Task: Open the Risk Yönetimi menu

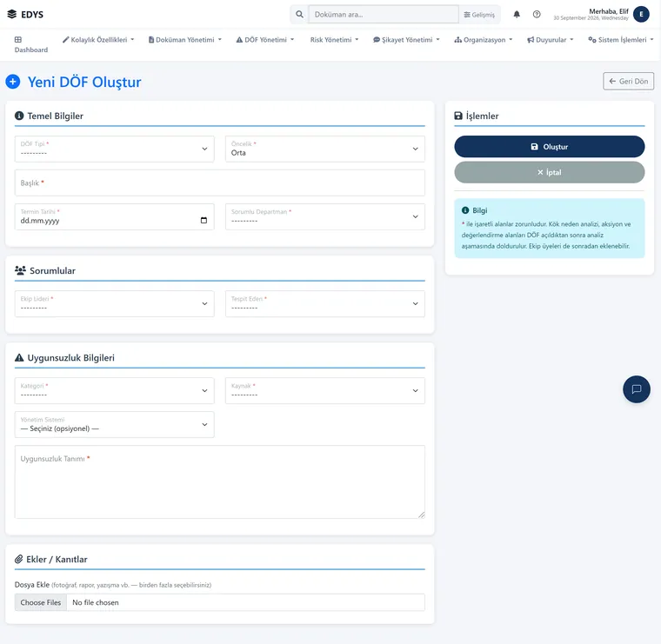Action: coord(334,40)
